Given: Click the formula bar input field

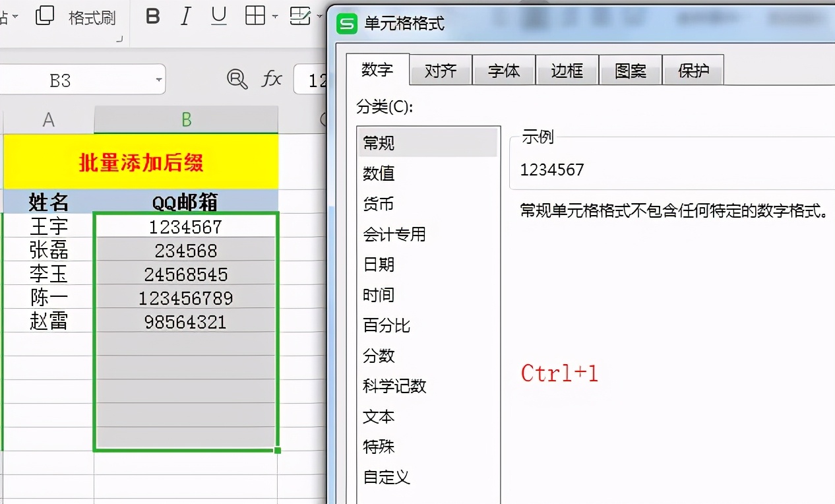Looking at the screenshot, I should (311, 80).
